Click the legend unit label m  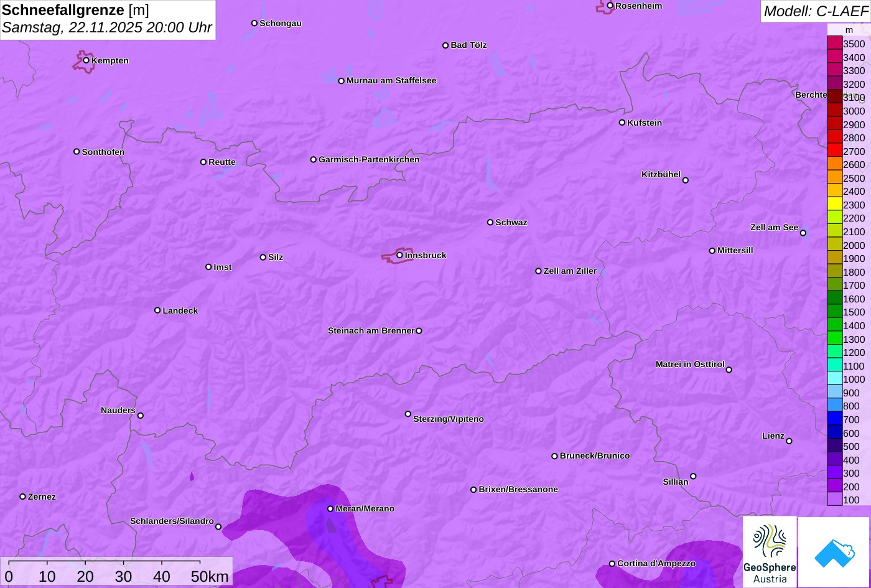tap(849, 30)
